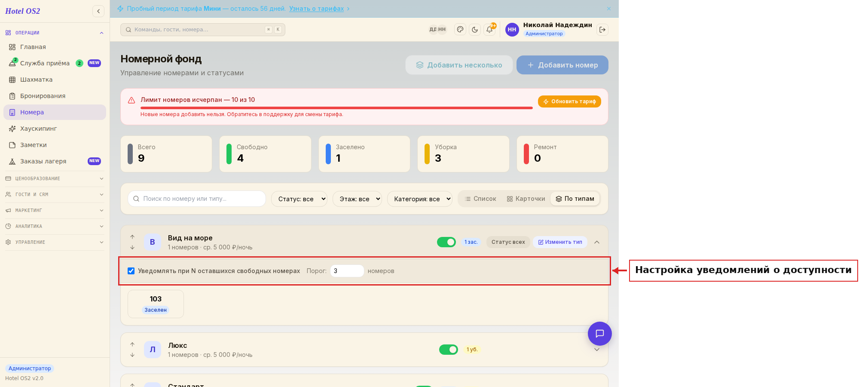This screenshot has width=868, height=387.
Task: Click the Порог threshold number field
Action: 347,271
